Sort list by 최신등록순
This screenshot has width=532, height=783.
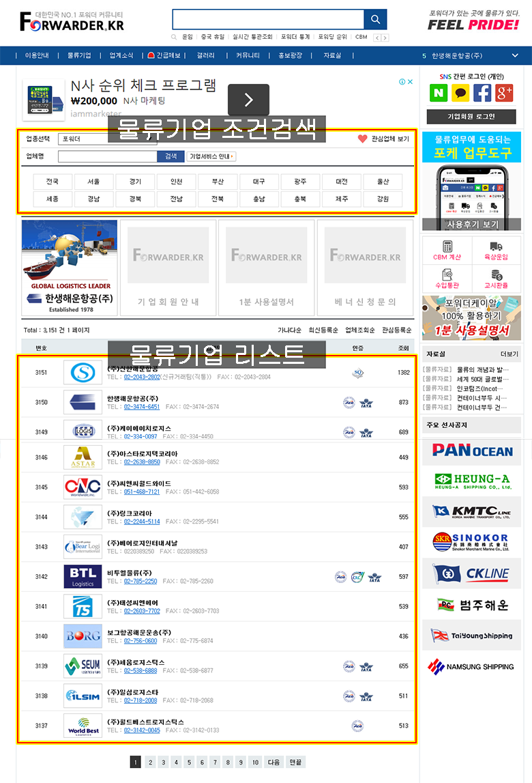(323, 330)
